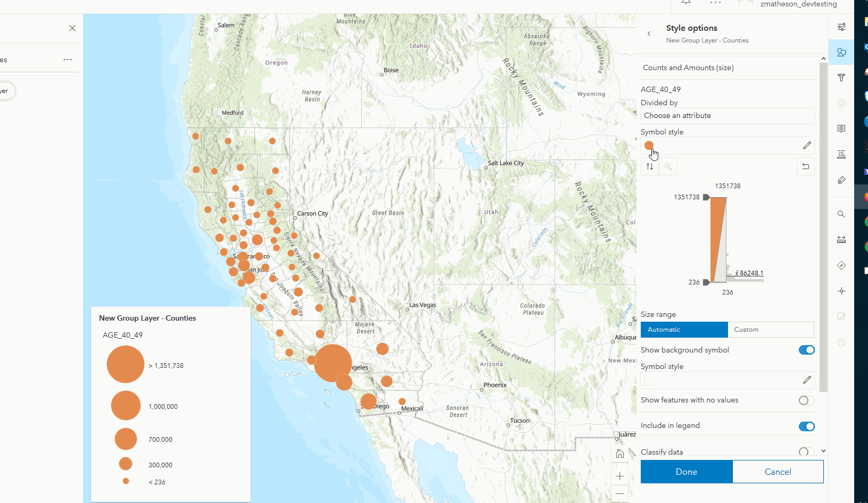The image size is (868, 503).
Task: Click the 'Boise' map label
Action: tap(391, 70)
